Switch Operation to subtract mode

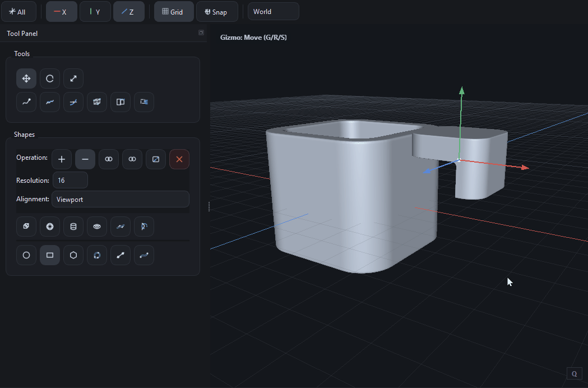[x=85, y=159]
